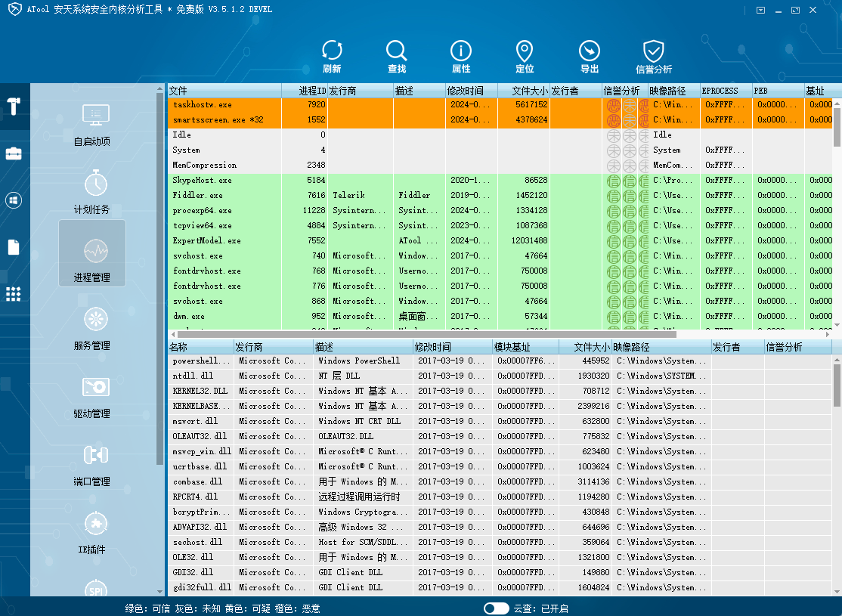The width and height of the screenshot is (842, 616).
Task: Open the Windows logo section in the side strip
Action: click(14, 200)
